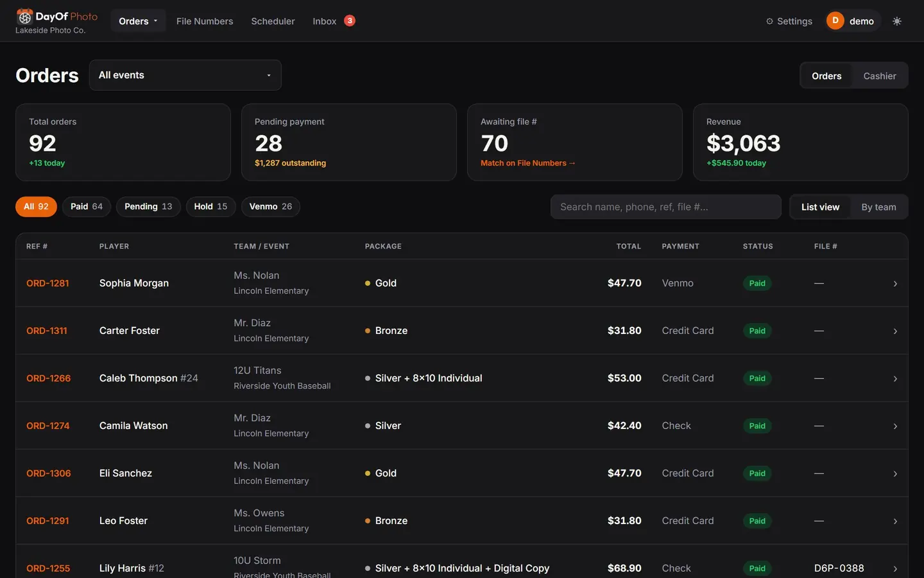924x578 pixels.
Task: Go to File Numbers page
Action: (x=205, y=21)
